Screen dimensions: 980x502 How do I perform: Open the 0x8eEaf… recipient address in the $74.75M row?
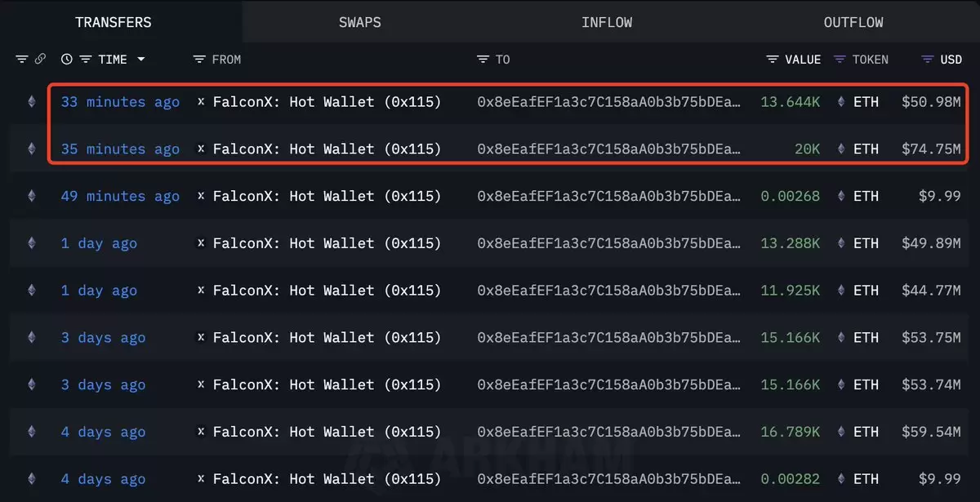coord(610,149)
